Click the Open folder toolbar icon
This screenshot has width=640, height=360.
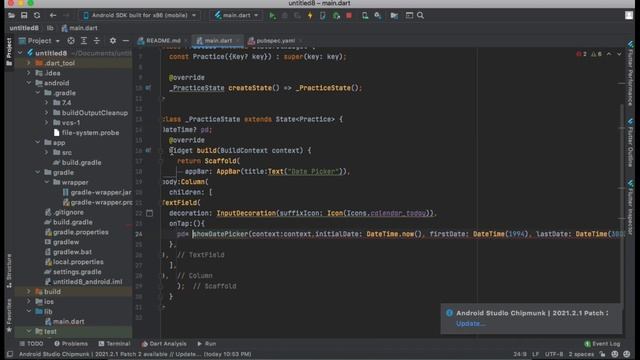click(x=11, y=16)
